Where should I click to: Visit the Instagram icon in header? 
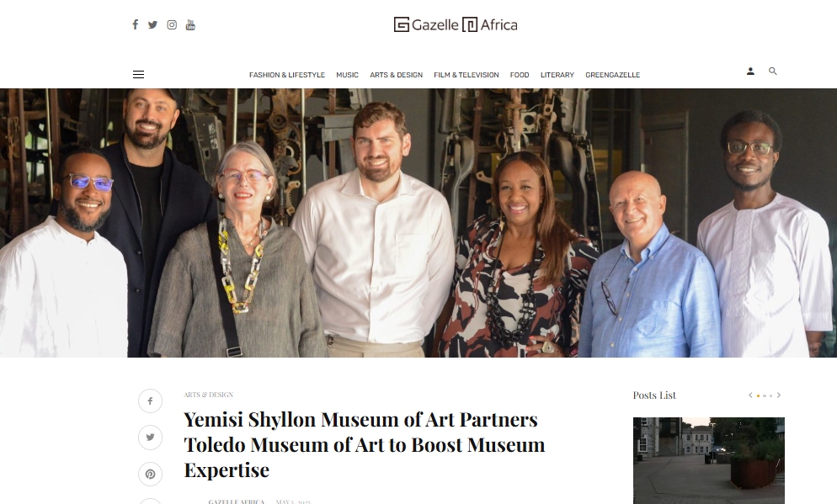point(171,24)
